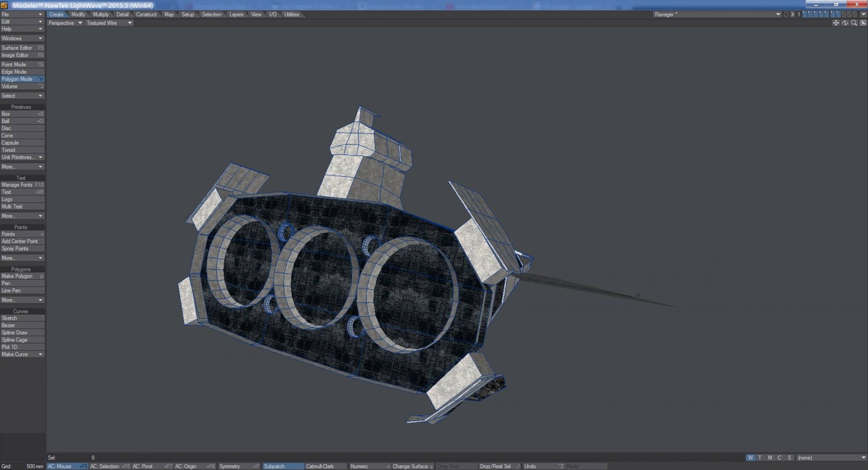Click the maximize viewport icon
The height and width of the screenshot is (470, 868).
coord(863,23)
